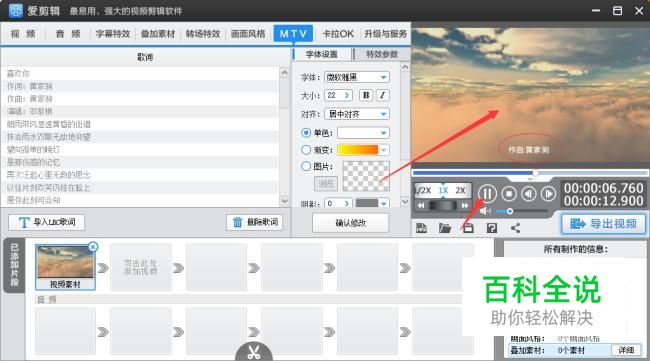Increase the 阴影 shadow value stepper

(x=347, y=204)
